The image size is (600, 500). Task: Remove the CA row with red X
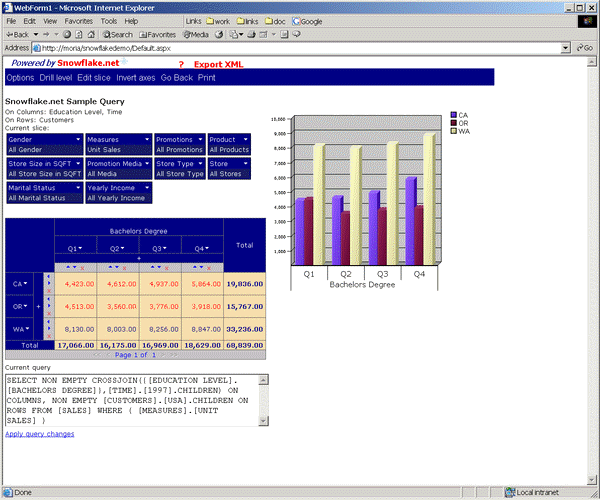(49, 291)
